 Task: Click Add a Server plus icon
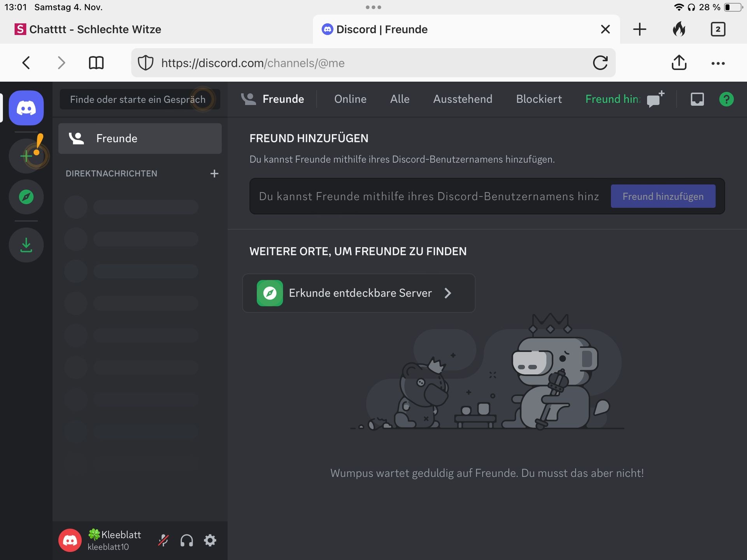coord(26,156)
